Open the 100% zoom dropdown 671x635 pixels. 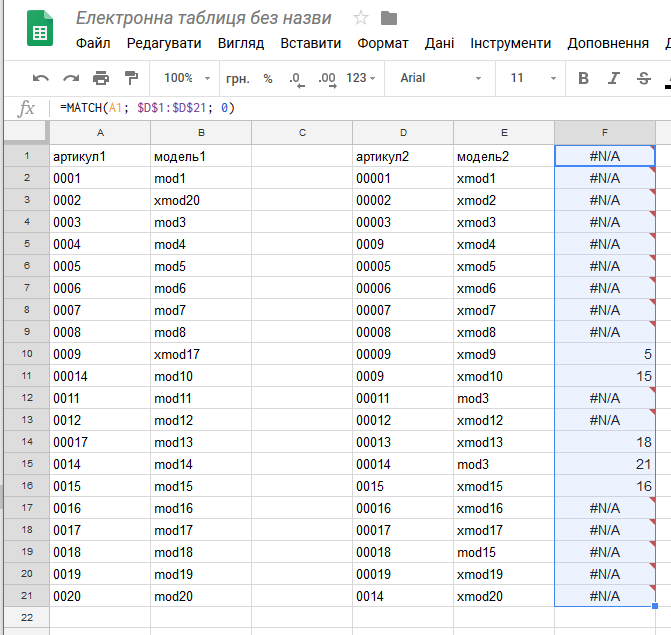click(x=187, y=78)
